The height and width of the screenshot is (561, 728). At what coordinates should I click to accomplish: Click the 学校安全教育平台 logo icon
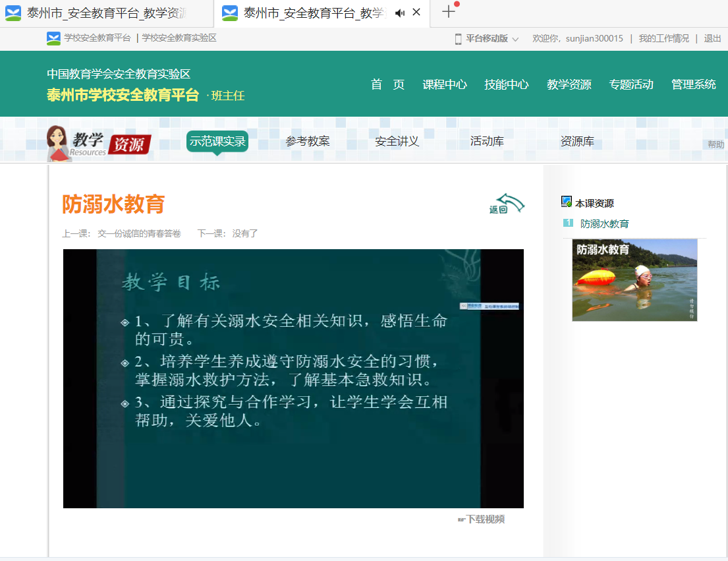tap(53, 38)
